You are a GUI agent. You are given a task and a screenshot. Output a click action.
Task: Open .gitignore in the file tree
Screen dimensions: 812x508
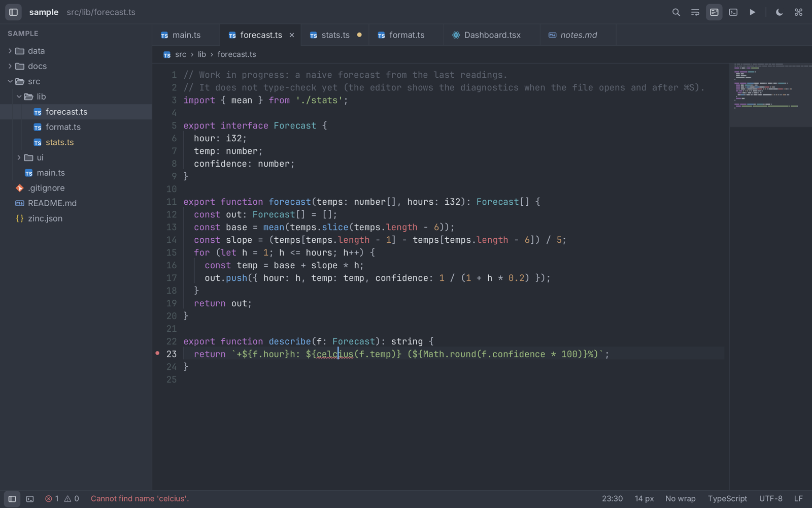76,188
